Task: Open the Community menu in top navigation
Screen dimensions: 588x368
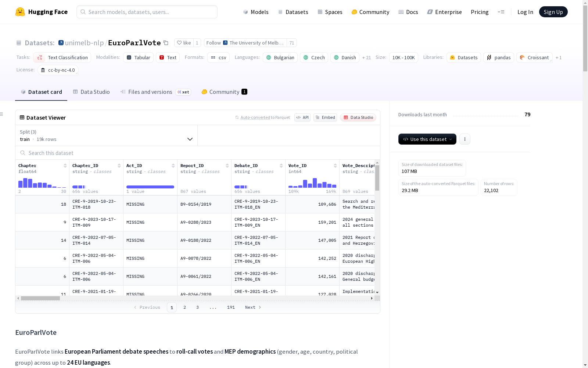Action: [x=370, y=12]
